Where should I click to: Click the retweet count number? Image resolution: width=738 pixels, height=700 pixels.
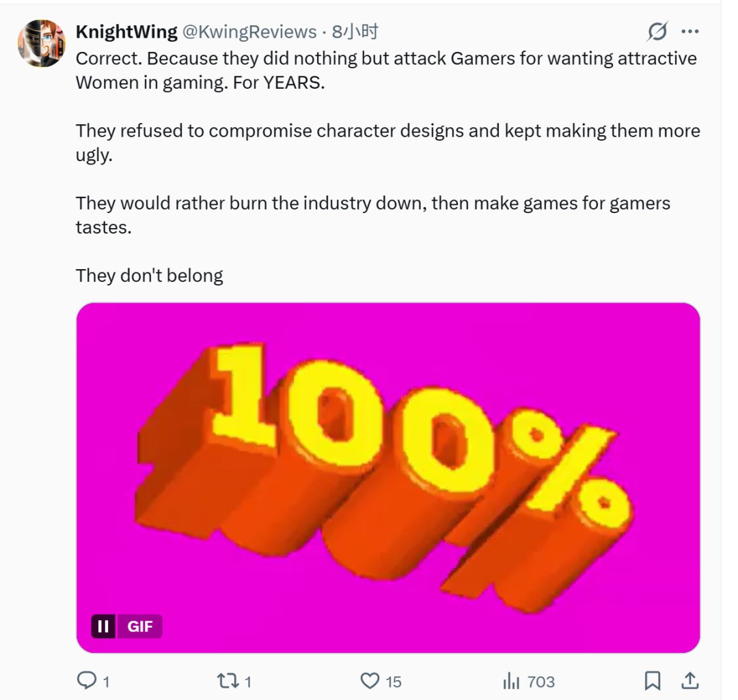click(247, 682)
